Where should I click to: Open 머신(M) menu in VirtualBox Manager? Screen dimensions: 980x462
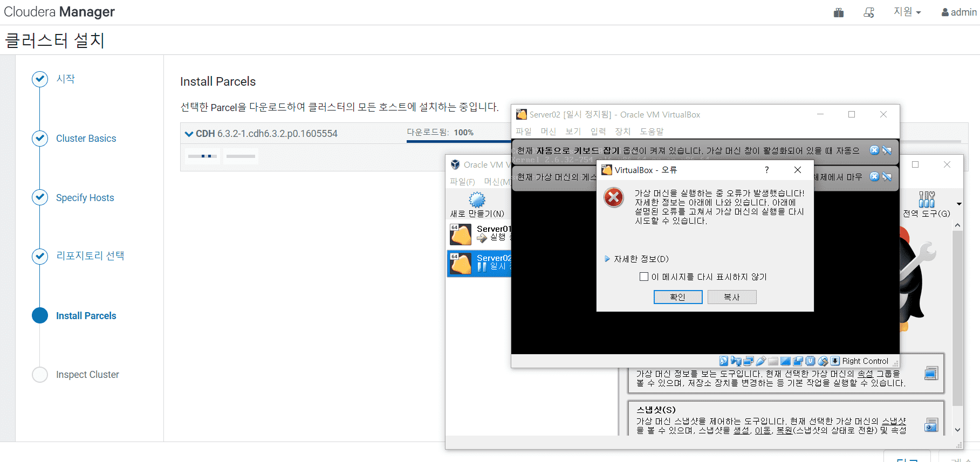pos(497,182)
